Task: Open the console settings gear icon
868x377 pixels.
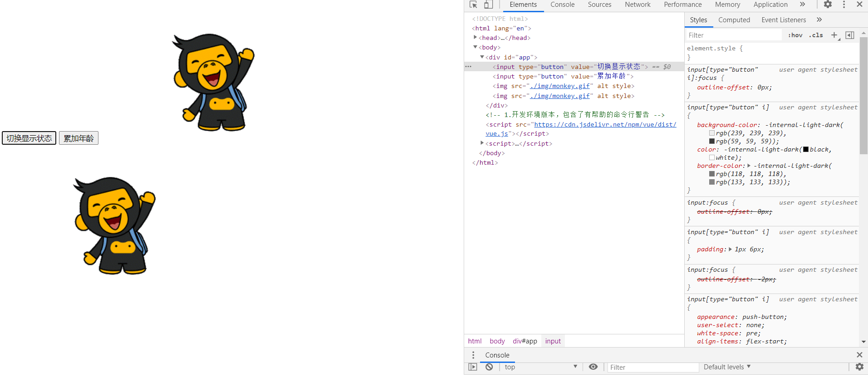Action: tap(859, 367)
